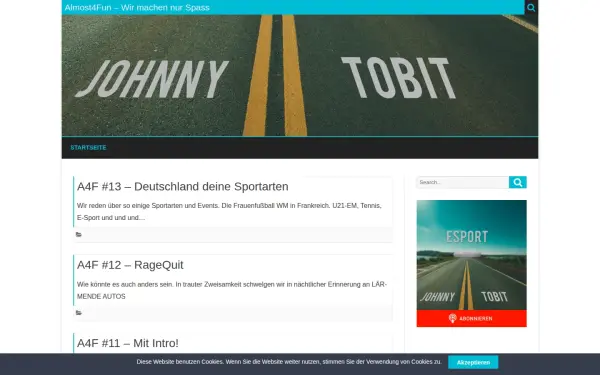600x375 pixels.
Task: Open the search icon in top bar
Action: [x=531, y=7]
